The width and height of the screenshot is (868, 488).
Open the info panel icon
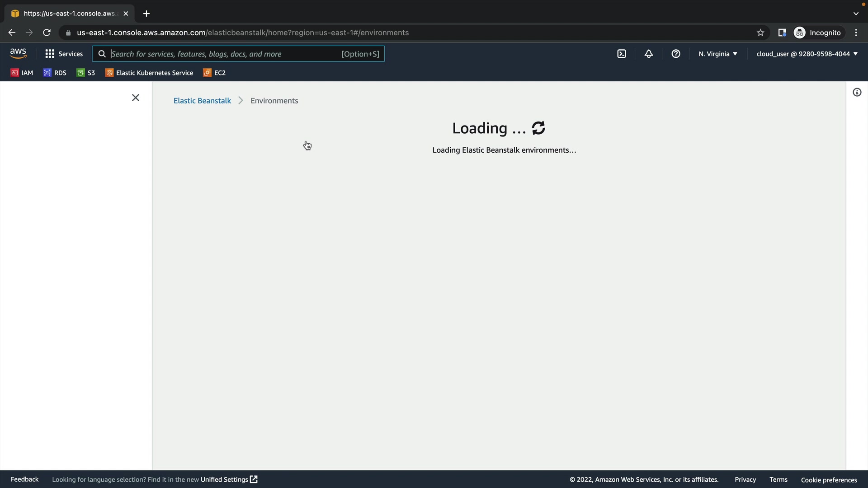[x=857, y=93]
